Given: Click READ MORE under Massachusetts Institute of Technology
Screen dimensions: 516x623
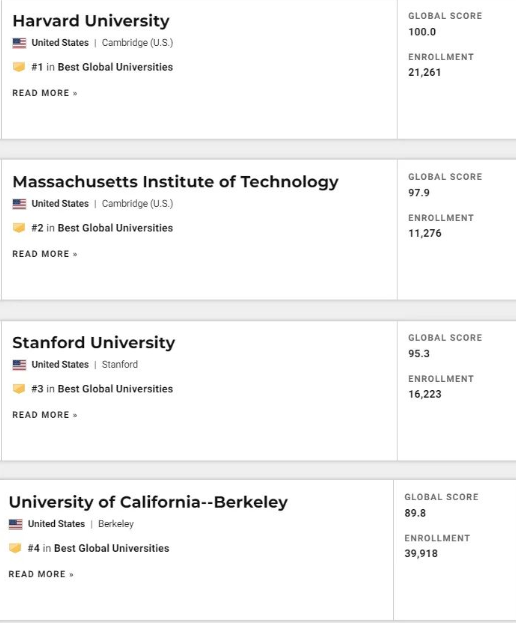Looking at the screenshot, I should point(44,254).
